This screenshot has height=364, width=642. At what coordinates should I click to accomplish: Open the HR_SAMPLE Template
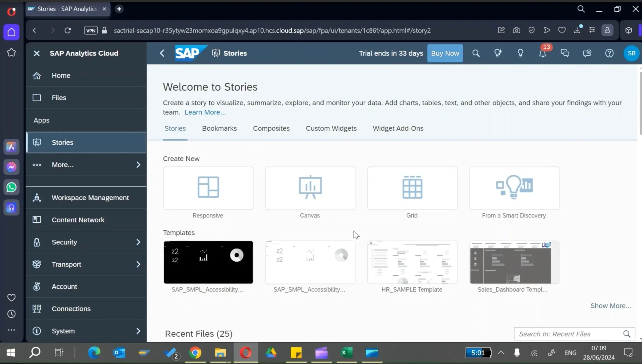point(412,262)
